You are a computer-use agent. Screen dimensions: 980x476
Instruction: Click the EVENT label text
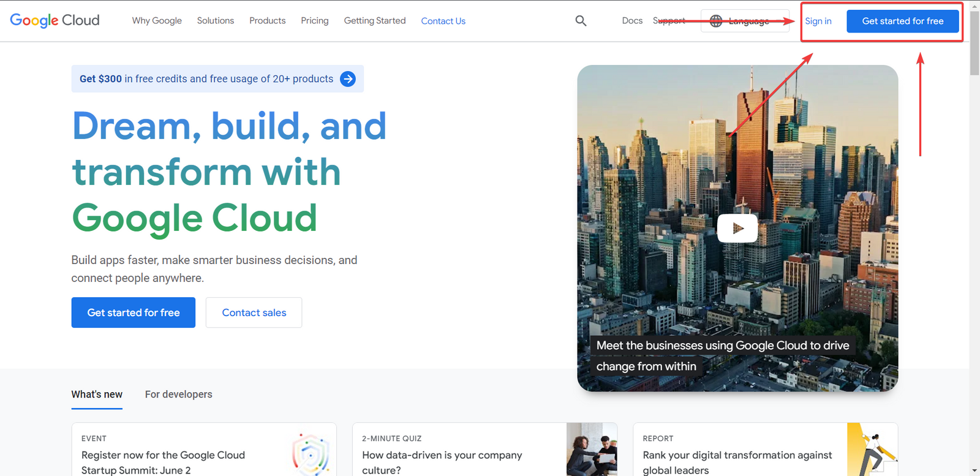(94, 439)
